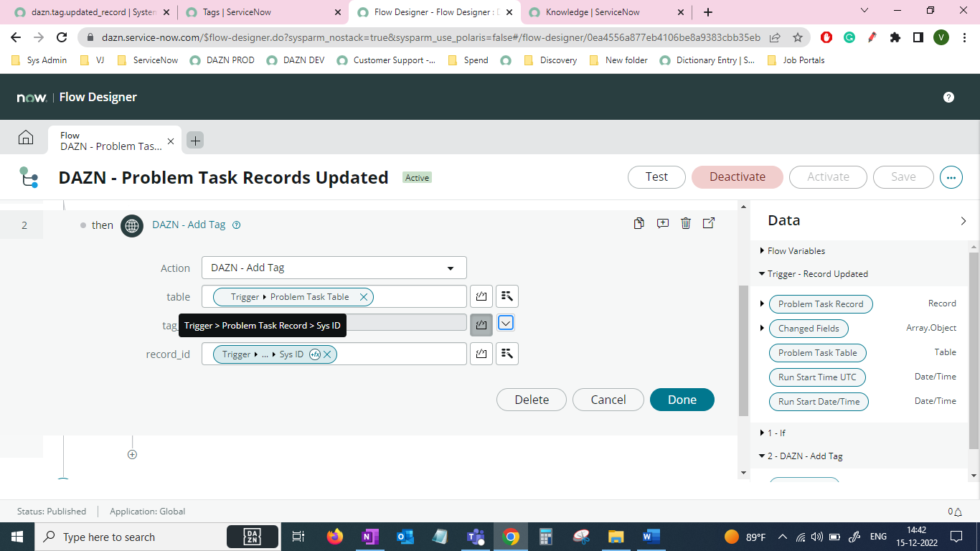Switch to Knowledge | ServiceNow browser tab
Viewport: 980px width, 551px height.
pyautogui.click(x=606, y=12)
